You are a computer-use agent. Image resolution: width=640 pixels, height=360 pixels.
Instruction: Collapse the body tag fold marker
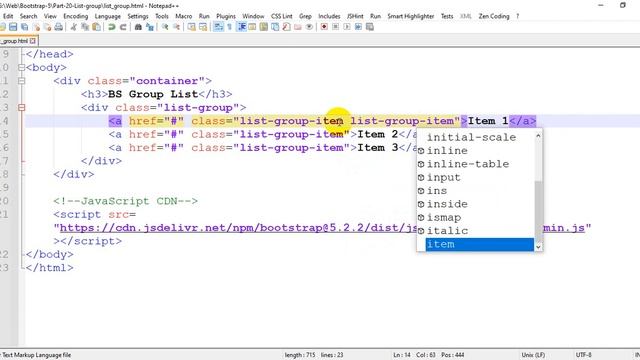pyautogui.click(x=22, y=67)
